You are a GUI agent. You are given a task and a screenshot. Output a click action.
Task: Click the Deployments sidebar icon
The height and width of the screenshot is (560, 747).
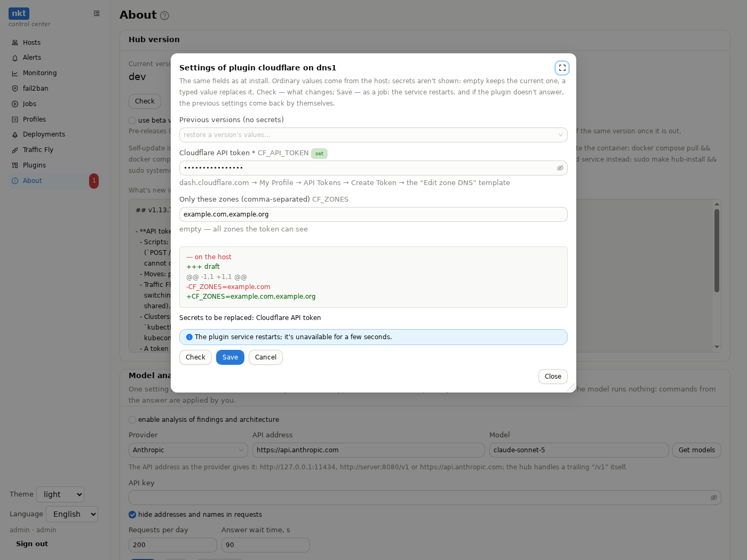pos(15,135)
